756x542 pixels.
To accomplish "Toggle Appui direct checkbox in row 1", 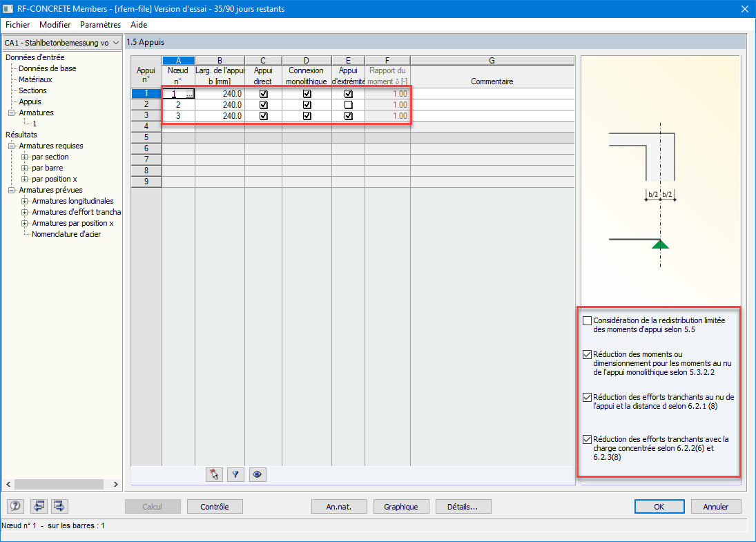I will click(263, 93).
